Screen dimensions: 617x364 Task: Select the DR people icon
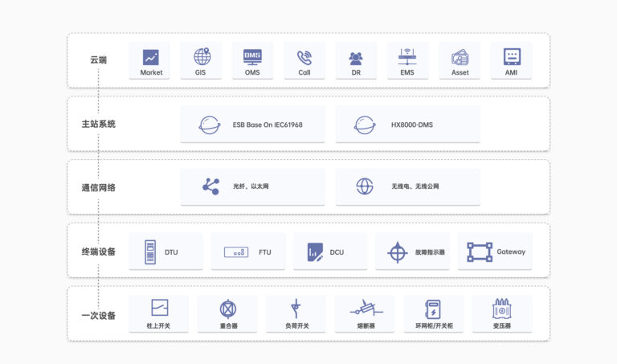(x=356, y=58)
